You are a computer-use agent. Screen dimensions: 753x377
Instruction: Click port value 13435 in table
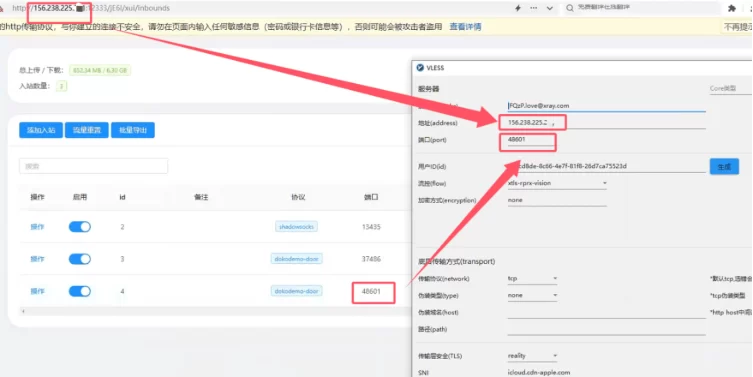(371, 227)
